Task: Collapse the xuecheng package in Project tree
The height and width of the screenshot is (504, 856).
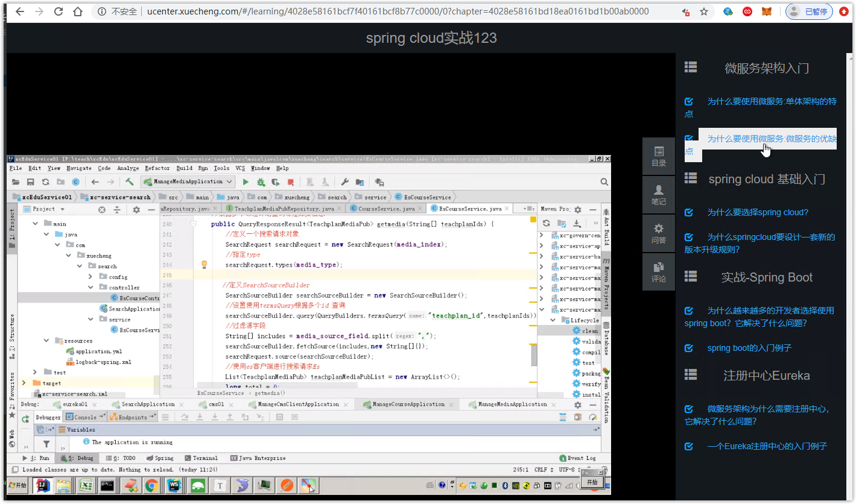Action: tap(69, 256)
